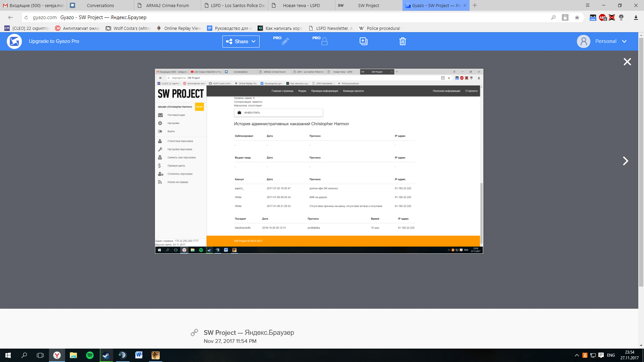Bookmark page with the star icon
Viewport: 644px width, 362px height.
pyautogui.click(x=577, y=17)
